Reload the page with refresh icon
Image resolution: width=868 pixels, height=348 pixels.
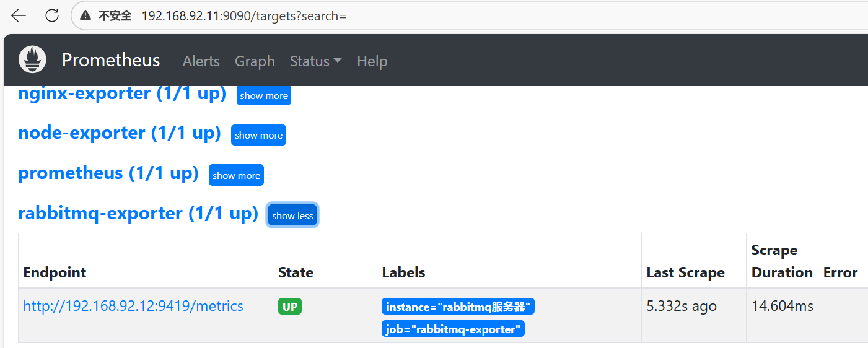pos(52,16)
